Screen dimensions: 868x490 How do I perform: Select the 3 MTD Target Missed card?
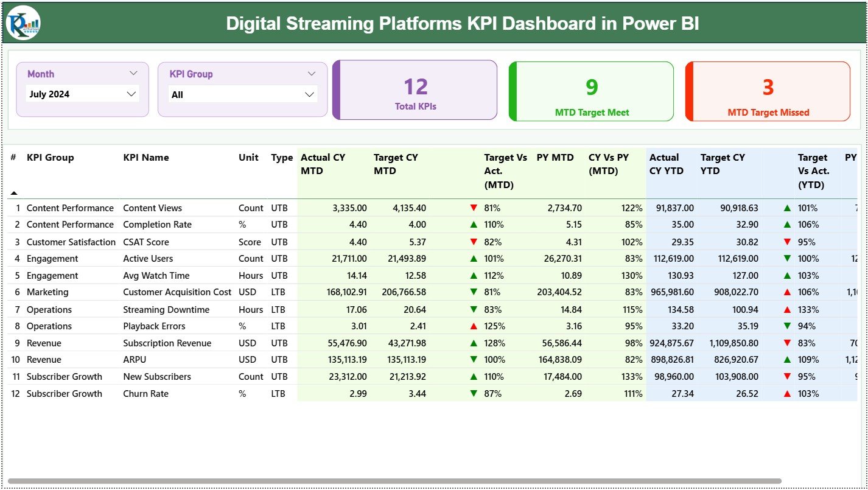point(768,91)
